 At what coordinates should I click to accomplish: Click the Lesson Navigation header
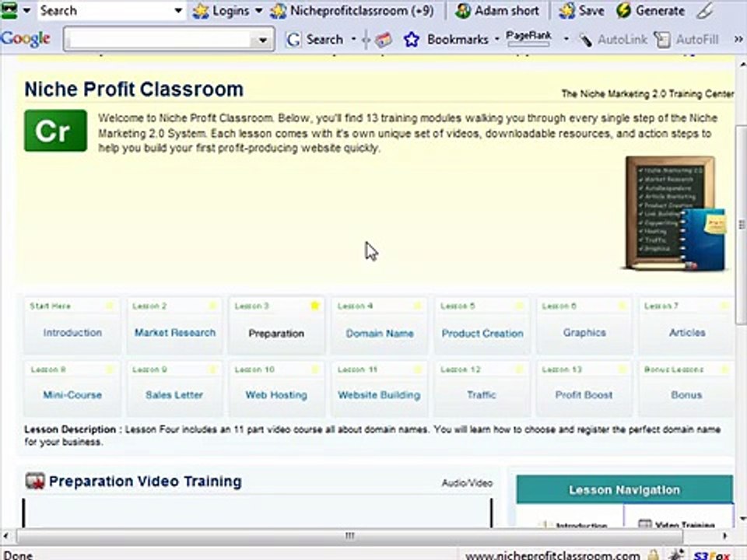625,489
